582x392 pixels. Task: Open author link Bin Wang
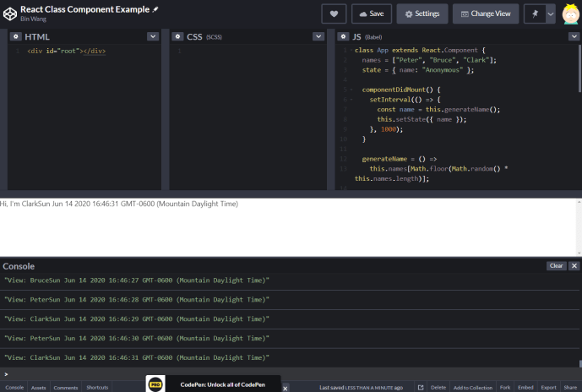pos(34,19)
